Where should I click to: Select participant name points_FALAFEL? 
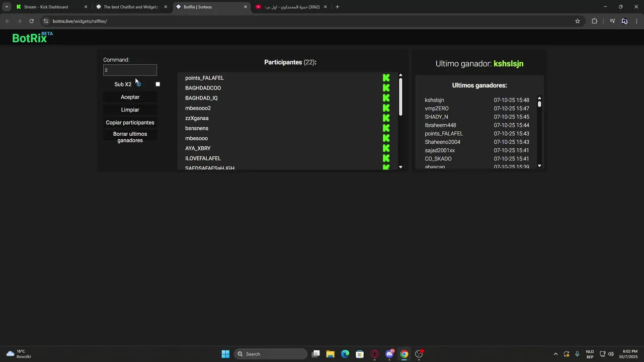[204, 78]
